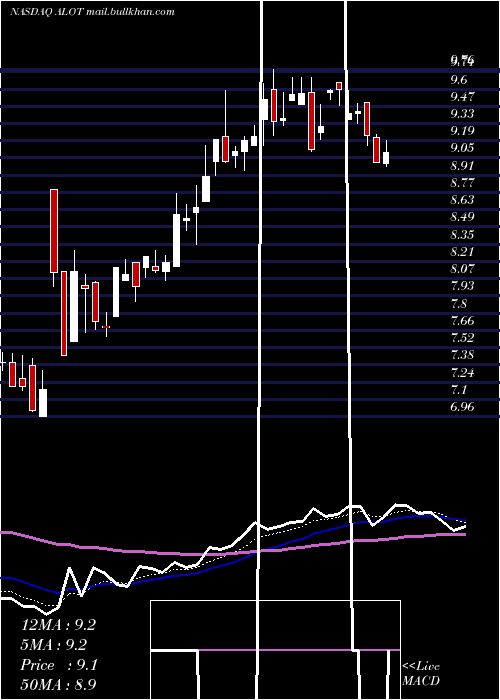This screenshot has height=700, width=500.
Task: Click the 9.6 price axis label
Action: (459, 79)
